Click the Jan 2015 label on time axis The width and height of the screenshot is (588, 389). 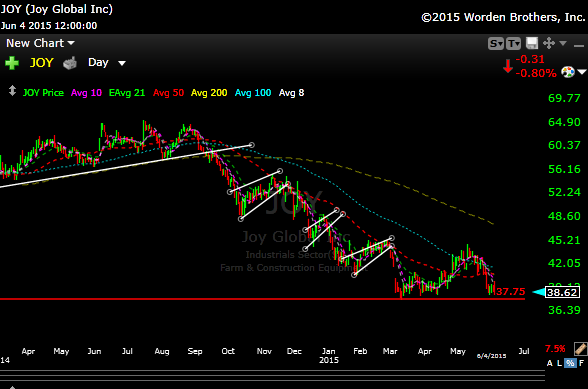pyautogui.click(x=329, y=356)
